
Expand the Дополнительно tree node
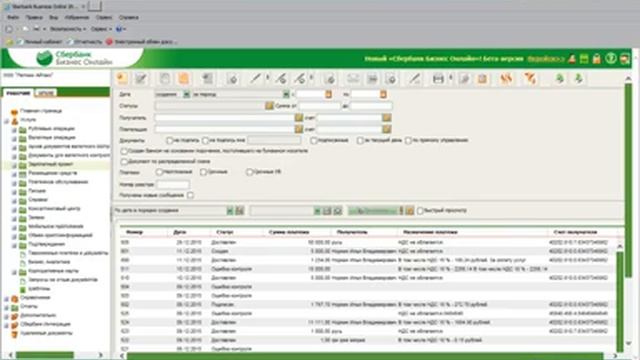click(7, 316)
